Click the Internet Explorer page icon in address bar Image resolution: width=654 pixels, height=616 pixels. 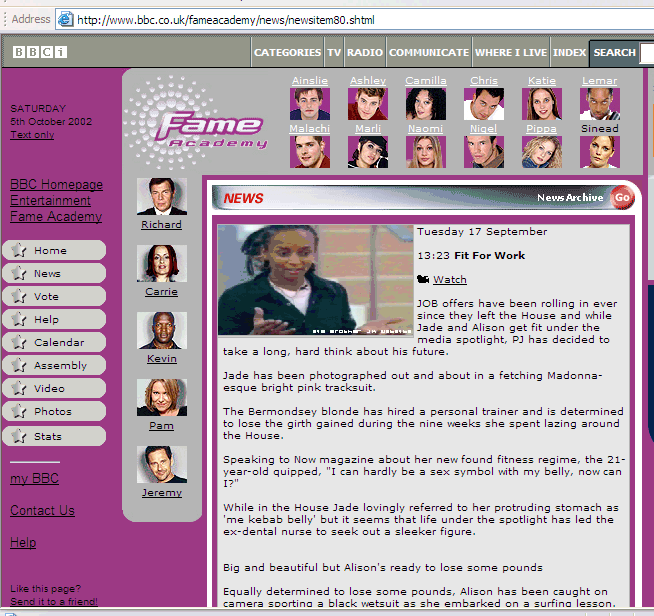[65, 19]
